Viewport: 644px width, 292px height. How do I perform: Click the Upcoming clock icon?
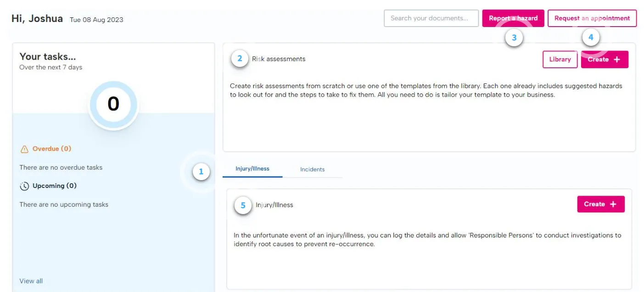point(24,186)
